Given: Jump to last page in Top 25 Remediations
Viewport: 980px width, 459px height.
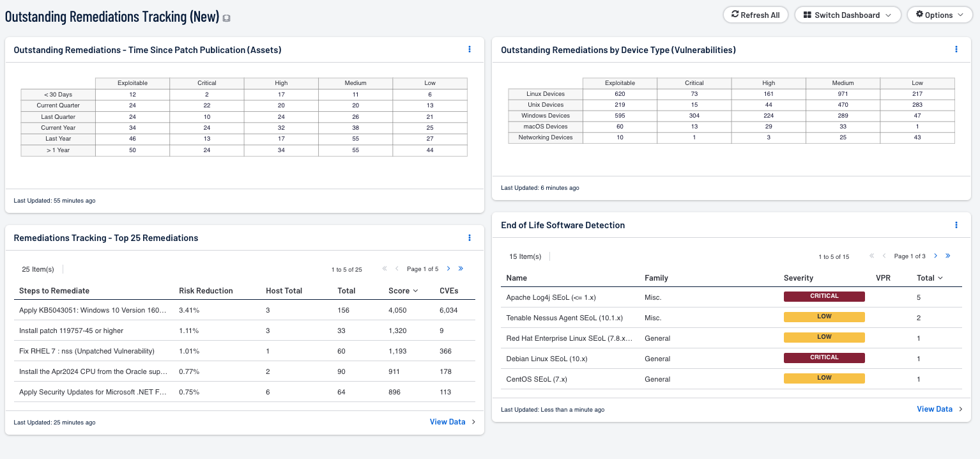Looking at the screenshot, I should coord(461,269).
